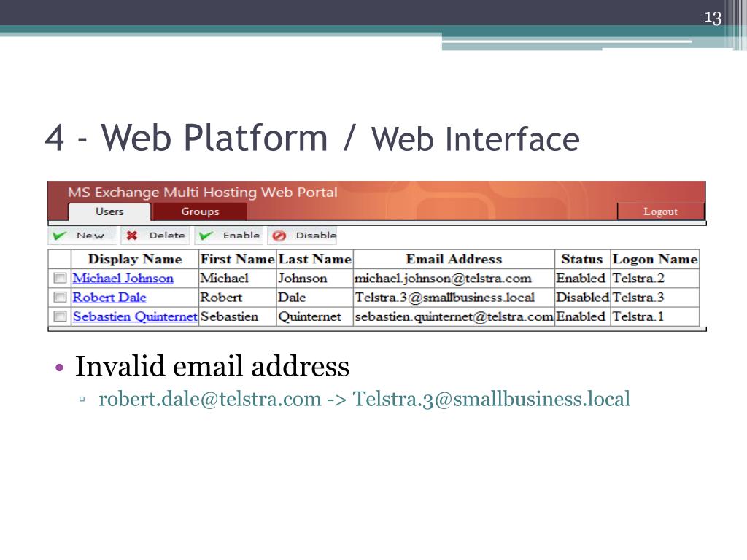Click the robert.dale@telstra.com sub-bullet line
Viewport: 747px width, 560px height.
[x=365, y=399]
